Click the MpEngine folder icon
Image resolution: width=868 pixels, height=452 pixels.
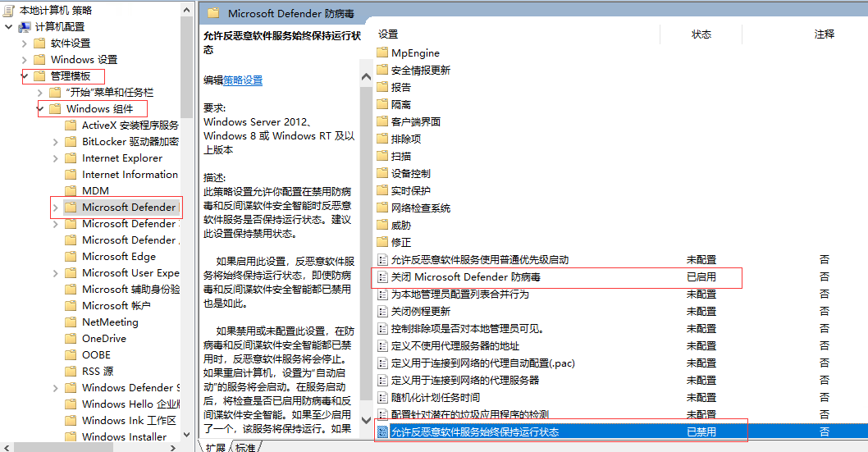(382, 53)
